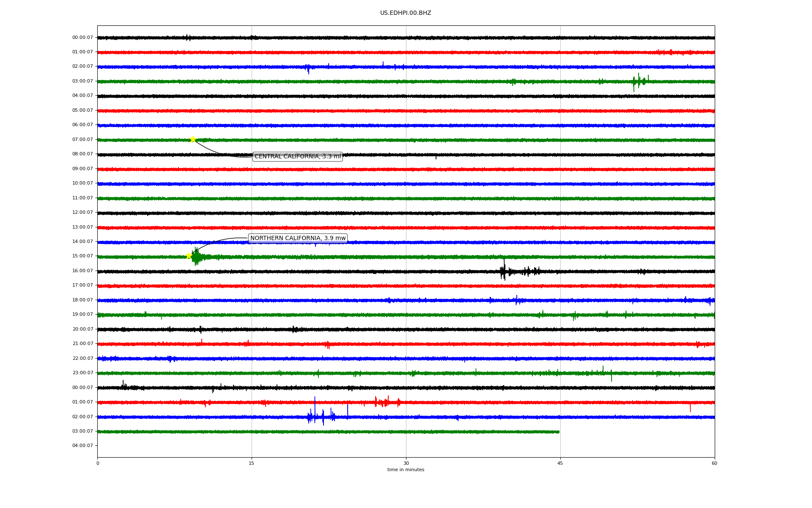Click the CENTRAL CALIFORNIA, 3.3 ml annotation box
Screen dimensions: 812x508
point(297,157)
